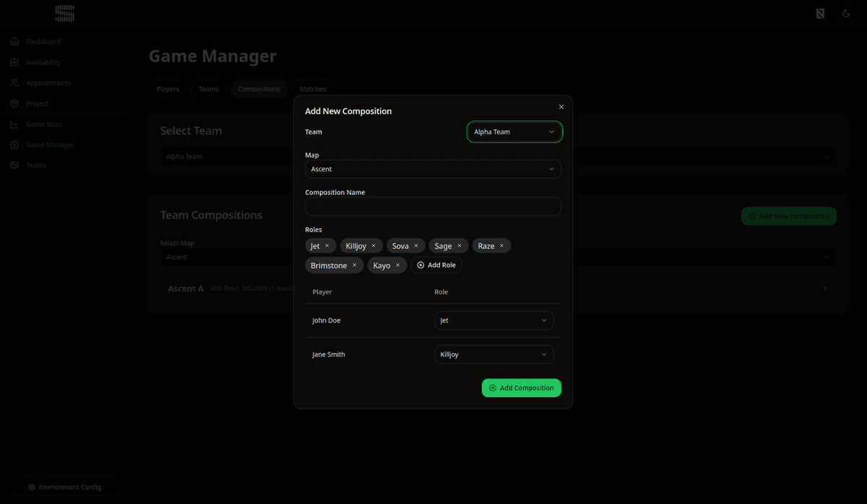The height and width of the screenshot is (504, 867).
Task: Click the Brimstone role chip label
Action: point(329,266)
